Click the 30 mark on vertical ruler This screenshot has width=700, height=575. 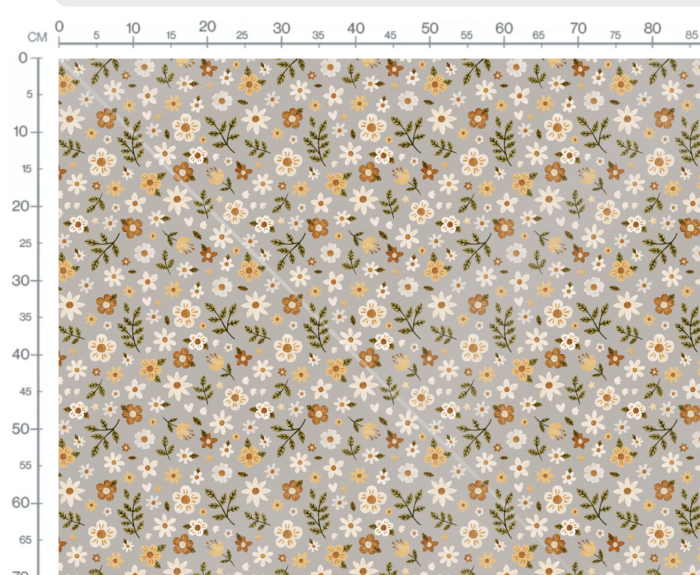tap(21, 281)
